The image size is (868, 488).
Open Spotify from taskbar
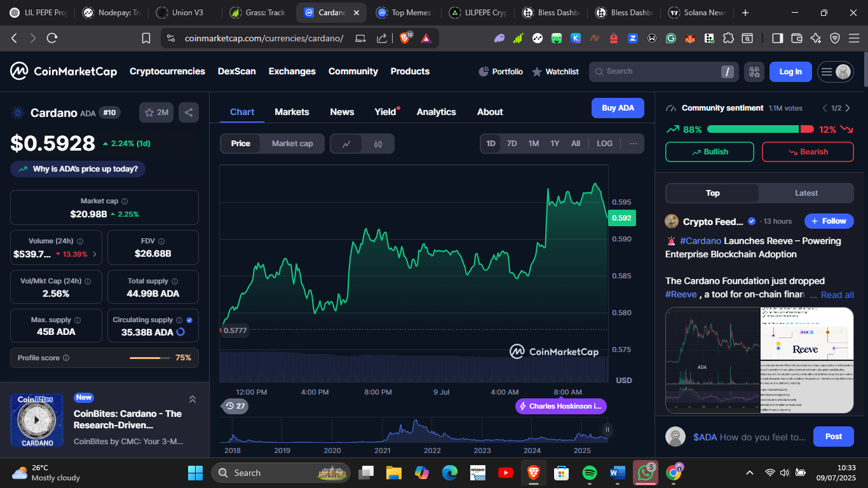pos(589,473)
